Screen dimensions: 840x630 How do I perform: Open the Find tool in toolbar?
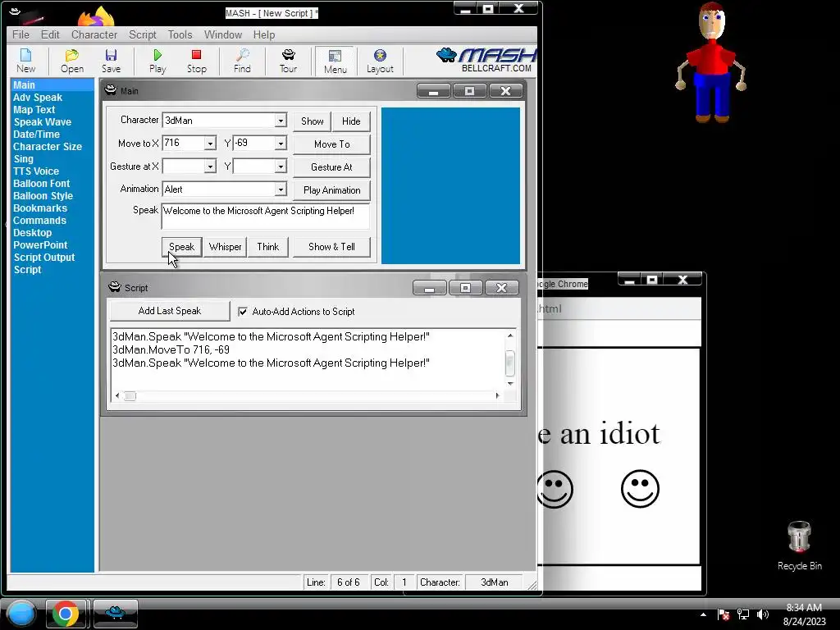[x=242, y=61]
